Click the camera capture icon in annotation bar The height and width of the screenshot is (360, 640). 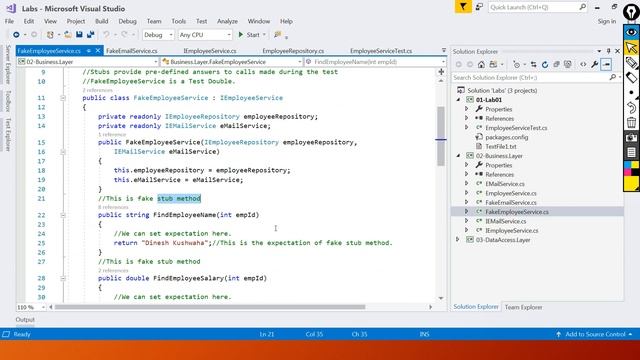coord(631,138)
